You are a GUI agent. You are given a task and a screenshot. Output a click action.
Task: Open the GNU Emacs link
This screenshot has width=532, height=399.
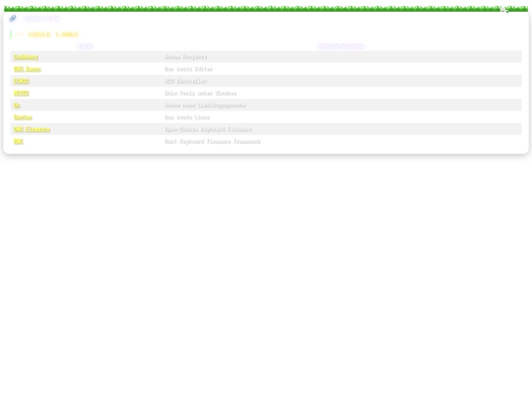[x=28, y=69]
